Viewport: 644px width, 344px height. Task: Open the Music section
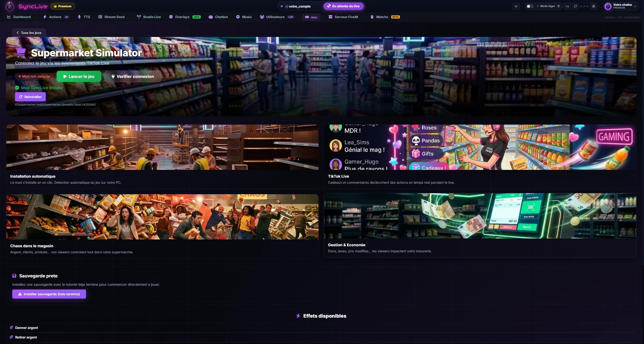pyautogui.click(x=244, y=17)
